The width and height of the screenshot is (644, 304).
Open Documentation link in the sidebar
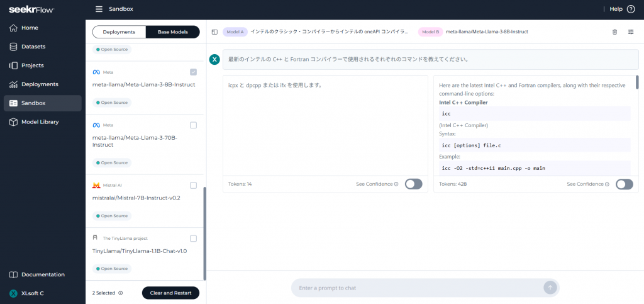click(x=43, y=274)
